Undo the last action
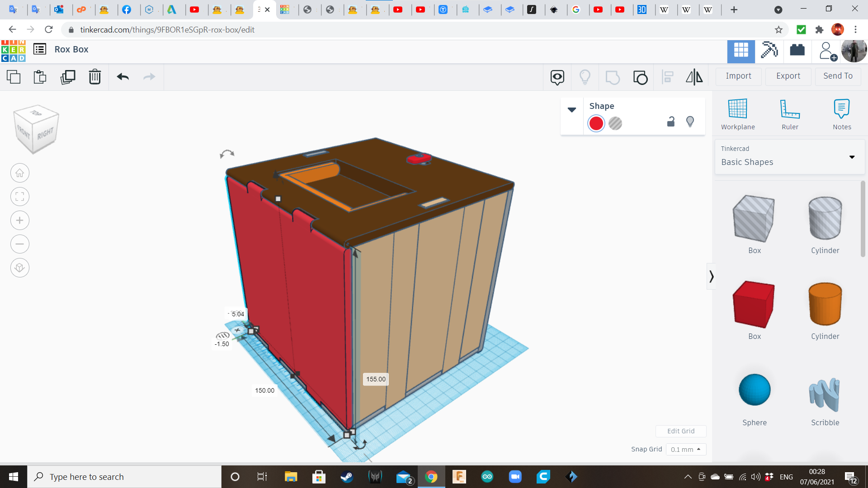868x488 pixels. [x=123, y=77]
